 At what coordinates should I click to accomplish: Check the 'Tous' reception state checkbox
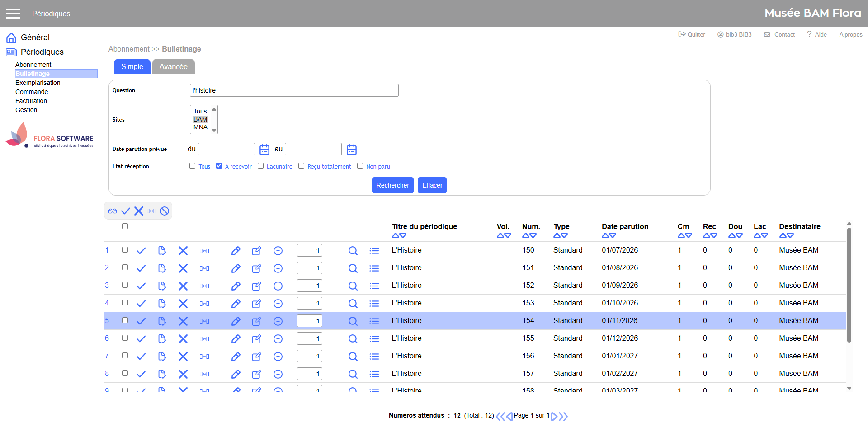193,166
